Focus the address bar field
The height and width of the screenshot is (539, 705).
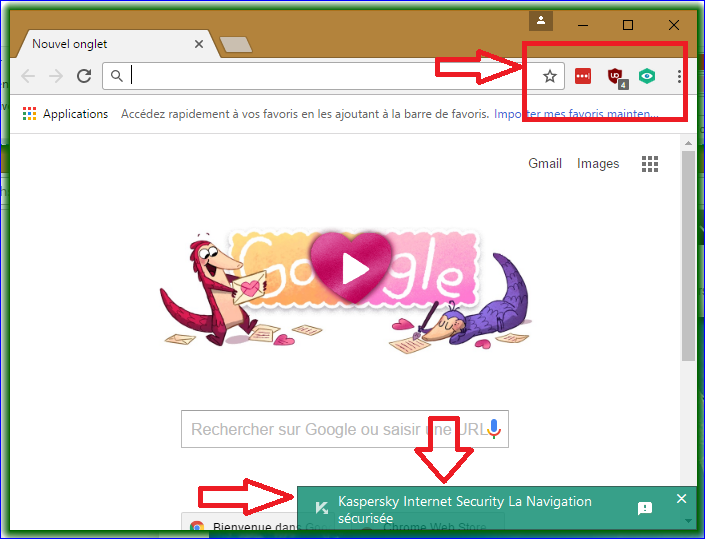(x=333, y=76)
